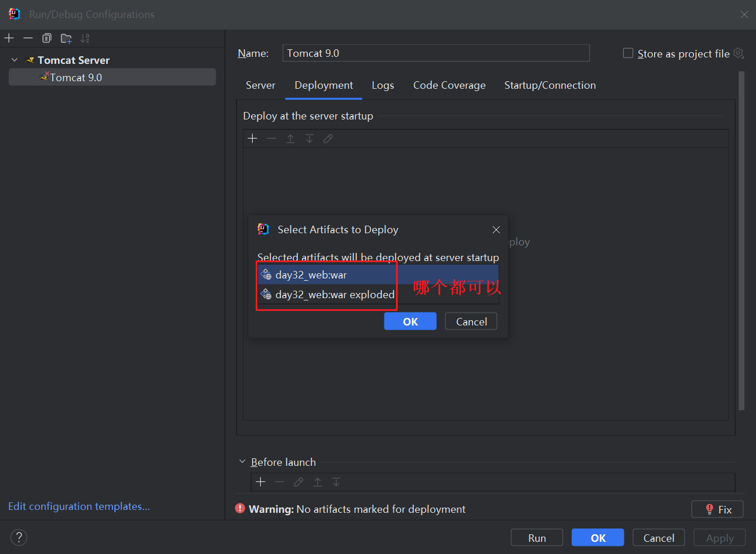Edit deployment artifact with pencil icon
756x554 pixels.
coord(328,139)
